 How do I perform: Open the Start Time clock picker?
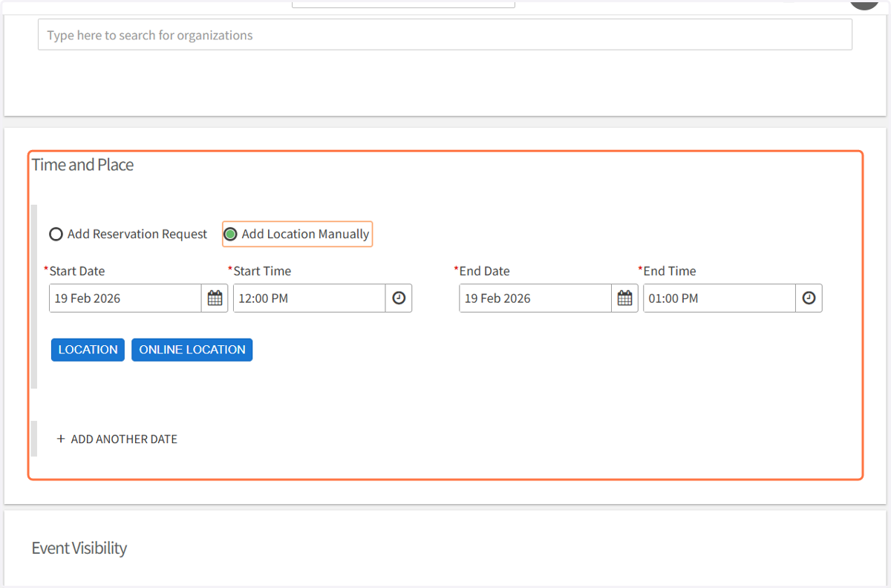pyautogui.click(x=399, y=298)
